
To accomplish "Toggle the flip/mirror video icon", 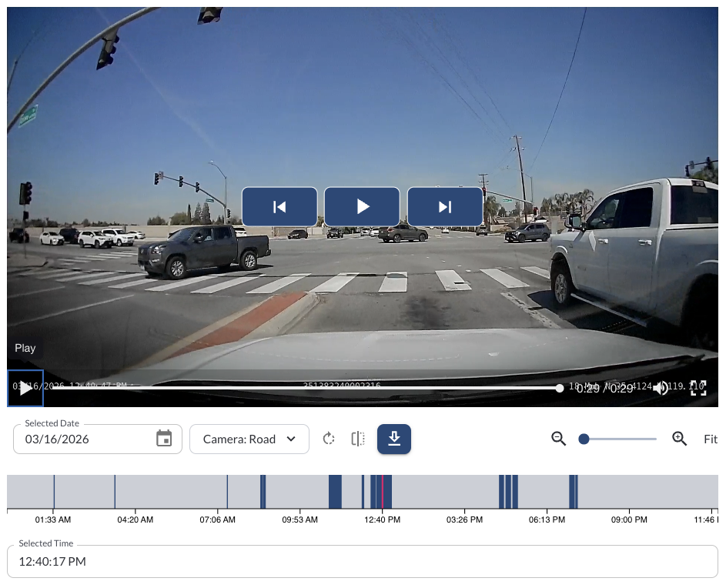I will (x=357, y=439).
